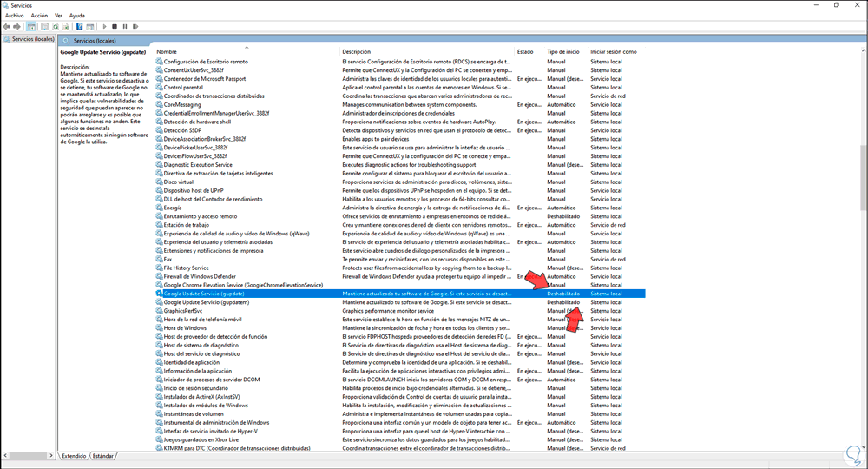Switch to the Estándar tab
The width and height of the screenshot is (868, 469).
(x=103, y=456)
